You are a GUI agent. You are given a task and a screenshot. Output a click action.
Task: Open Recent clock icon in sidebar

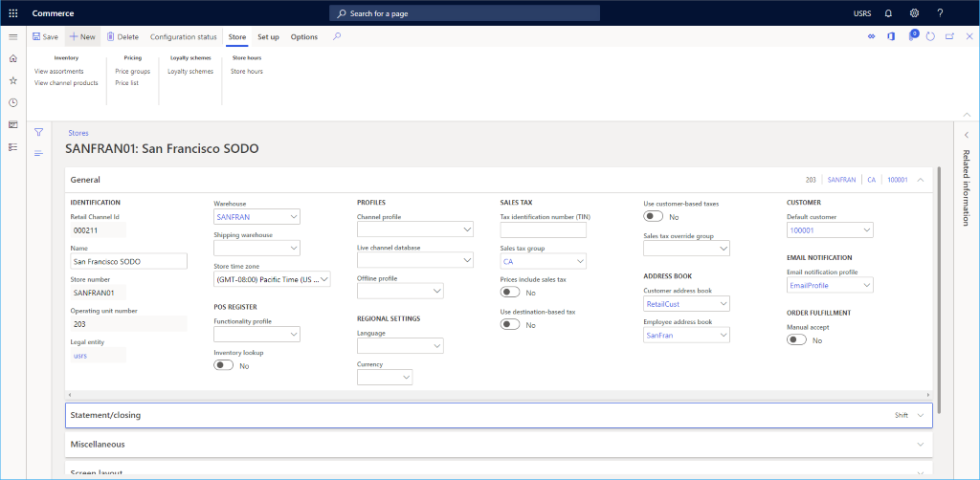[x=13, y=102]
